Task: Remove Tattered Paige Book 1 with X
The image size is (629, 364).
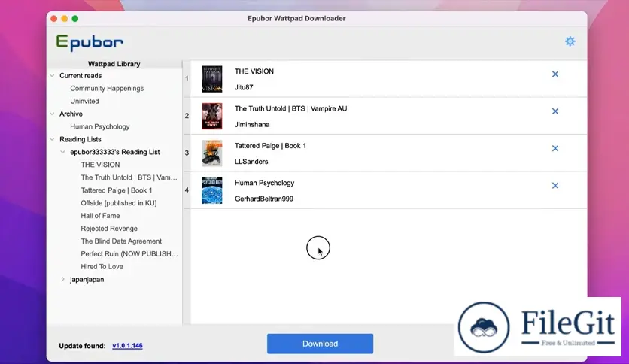Action: pyautogui.click(x=555, y=148)
